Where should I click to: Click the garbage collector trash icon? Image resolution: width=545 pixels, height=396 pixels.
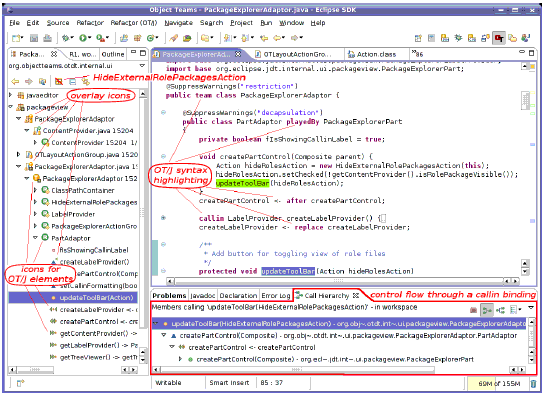pyautogui.click(x=533, y=383)
